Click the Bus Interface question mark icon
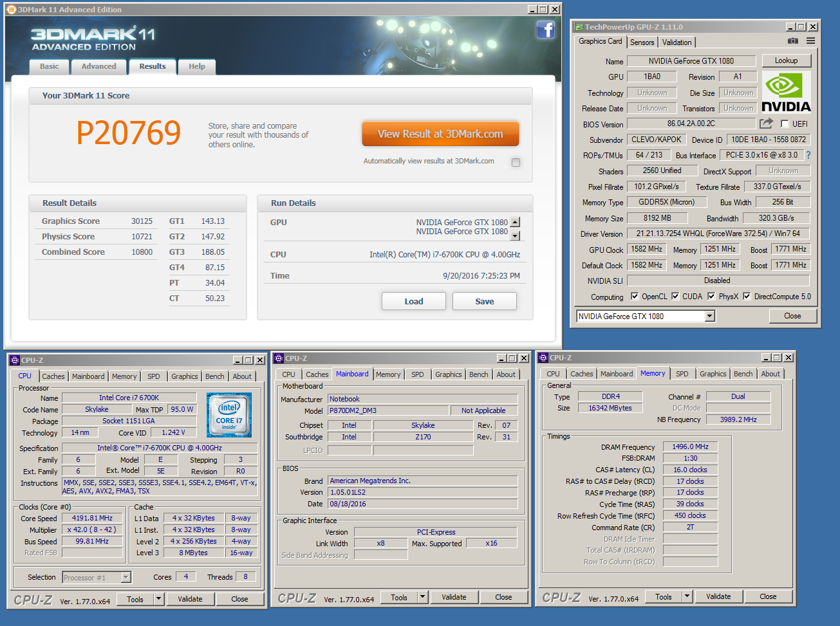This screenshot has width=840, height=626. (x=808, y=155)
